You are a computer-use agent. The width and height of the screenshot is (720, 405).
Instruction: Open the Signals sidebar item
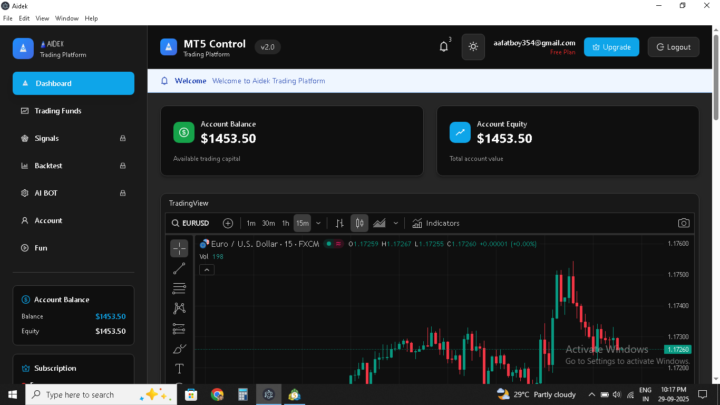[x=73, y=138]
